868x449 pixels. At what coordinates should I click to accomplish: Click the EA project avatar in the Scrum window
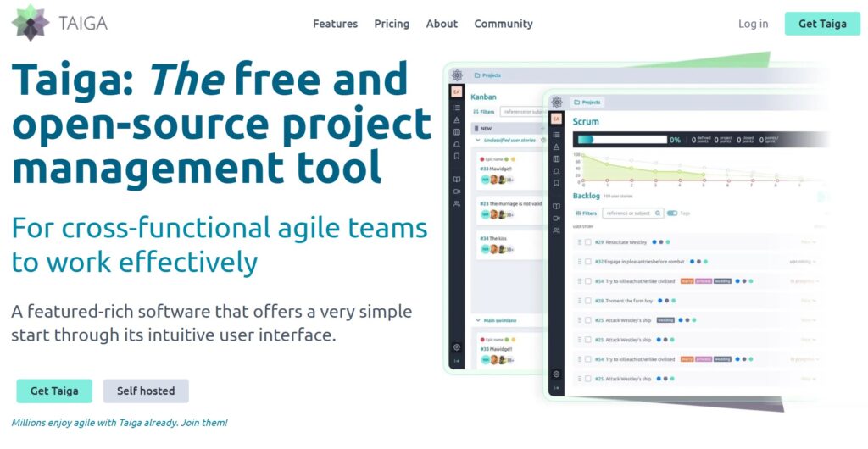click(x=556, y=119)
